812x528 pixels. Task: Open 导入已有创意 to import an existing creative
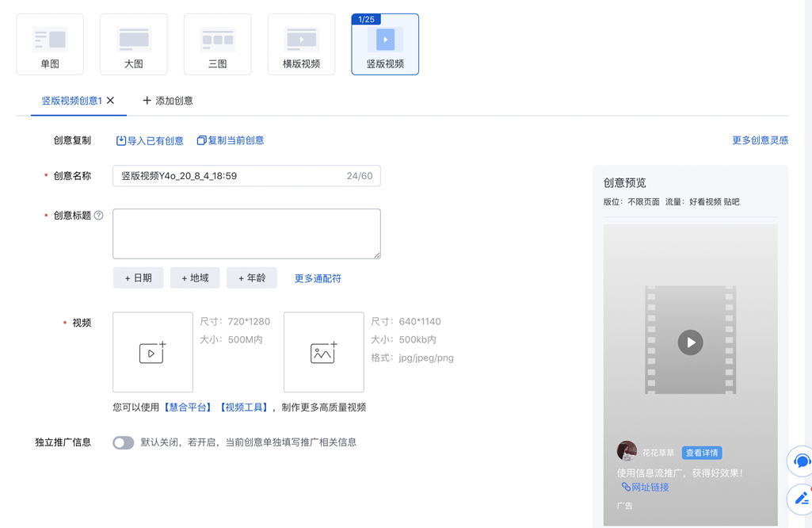[x=149, y=140]
